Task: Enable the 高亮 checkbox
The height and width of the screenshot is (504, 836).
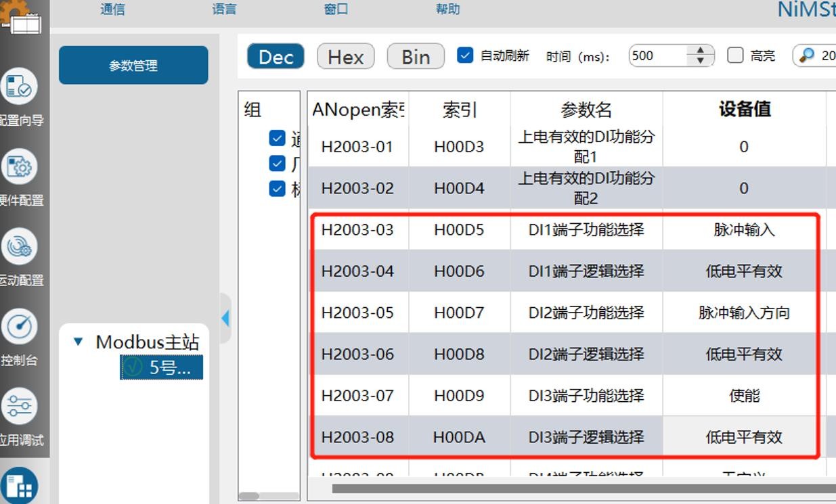Action: tap(735, 55)
